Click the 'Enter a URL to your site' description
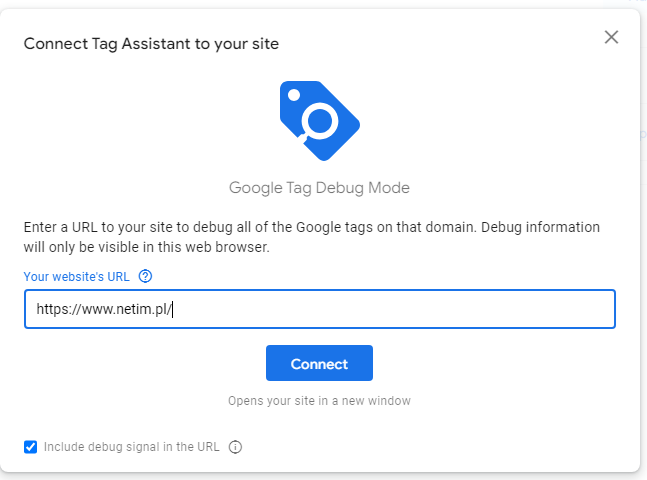The height and width of the screenshot is (480, 647). pos(312,237)
